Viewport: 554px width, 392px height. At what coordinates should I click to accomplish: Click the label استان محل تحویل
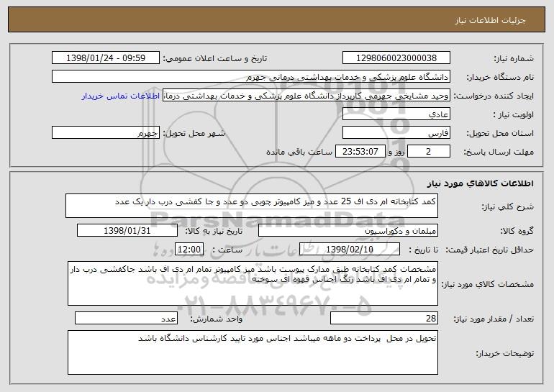coord(500,134)
